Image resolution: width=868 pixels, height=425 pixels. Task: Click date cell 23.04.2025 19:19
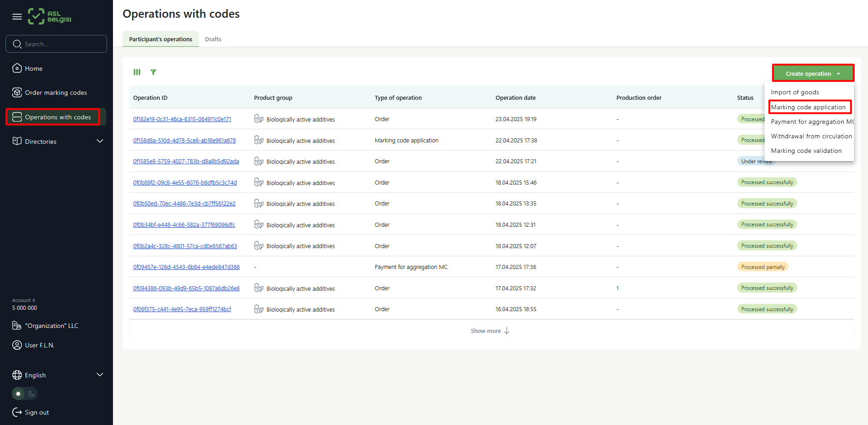pyautogui.click(x=516, y=119)
